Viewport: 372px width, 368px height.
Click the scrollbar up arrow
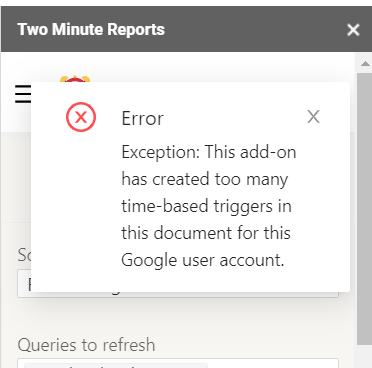coord(365,63)
